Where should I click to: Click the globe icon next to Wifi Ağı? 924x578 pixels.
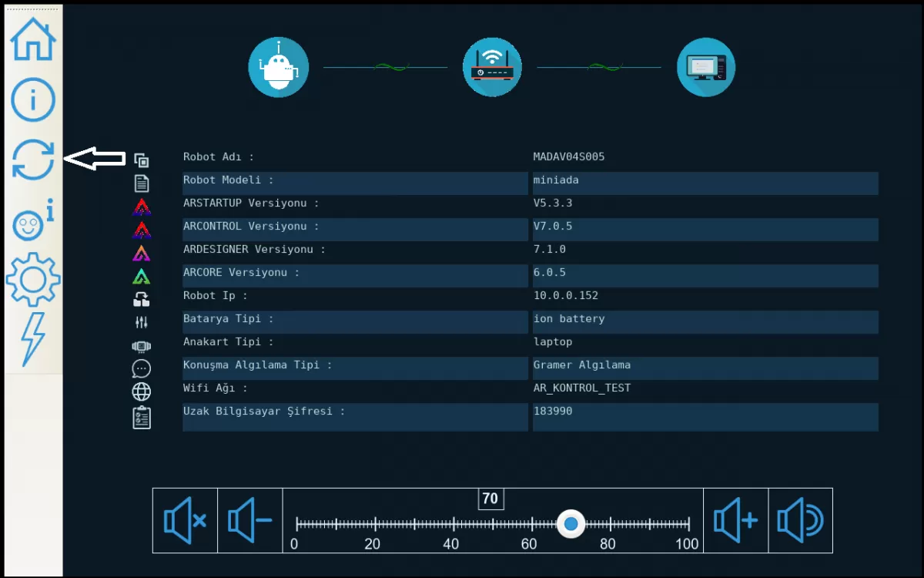pyautogui.click(x=142, y=391)
